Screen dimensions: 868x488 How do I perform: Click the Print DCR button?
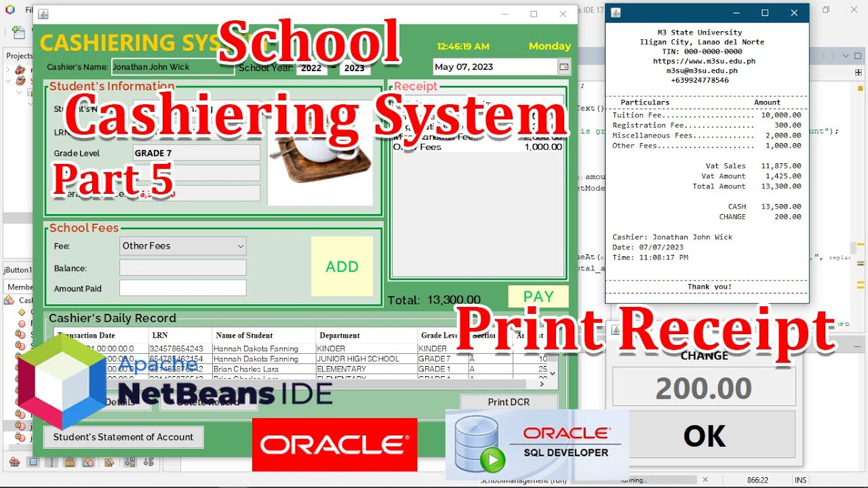point(509,402)
